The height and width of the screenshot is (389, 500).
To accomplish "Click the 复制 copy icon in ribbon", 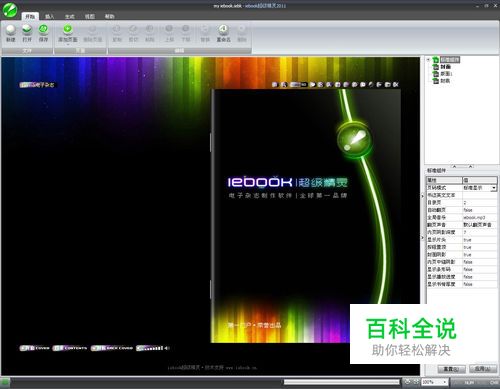I will 117,29.
